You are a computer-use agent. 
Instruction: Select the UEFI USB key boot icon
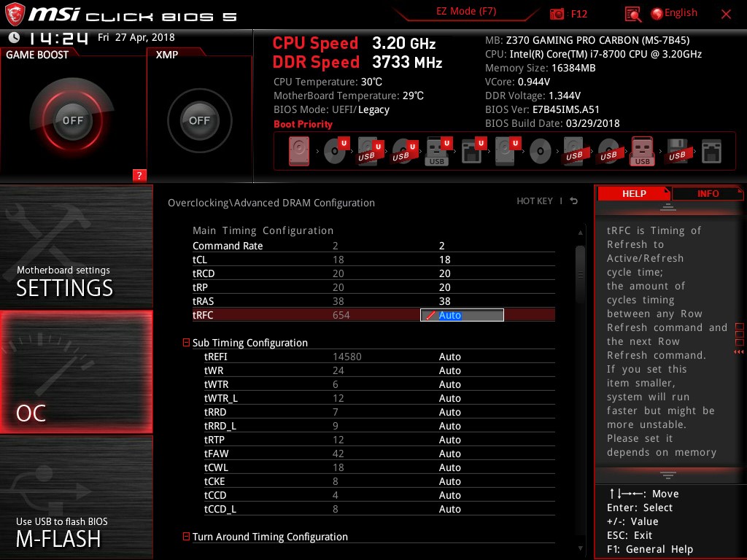[x=438, y=152]
